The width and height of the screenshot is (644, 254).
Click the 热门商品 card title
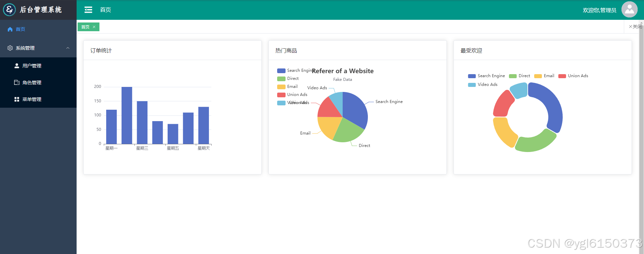pos(286,51)
